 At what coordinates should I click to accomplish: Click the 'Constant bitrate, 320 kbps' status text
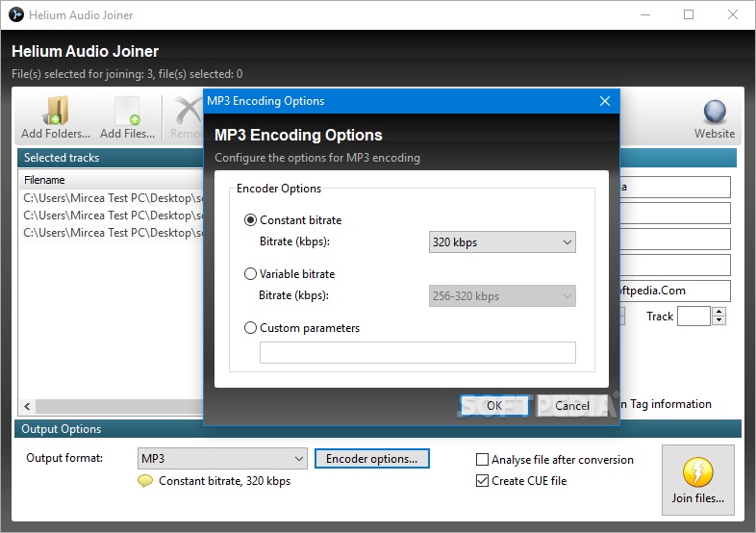[x=225, y=481]
